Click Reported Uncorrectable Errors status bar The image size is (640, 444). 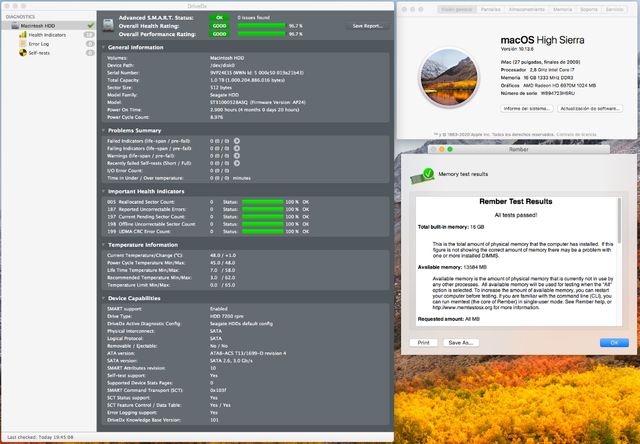pos(262,209)
